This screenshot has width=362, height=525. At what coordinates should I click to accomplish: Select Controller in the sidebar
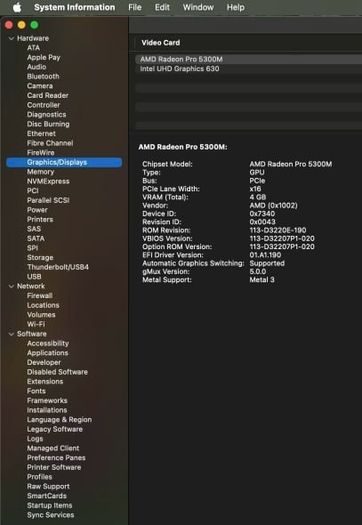(44, 105)
